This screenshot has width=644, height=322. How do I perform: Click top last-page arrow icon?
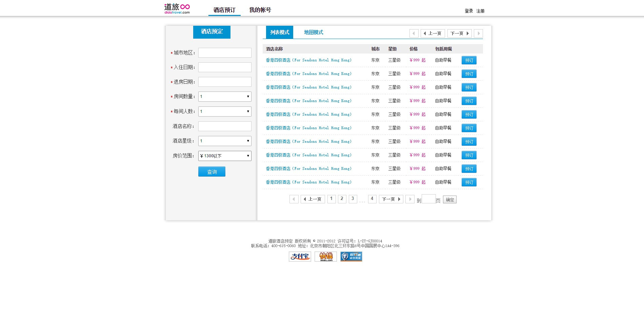478,33
